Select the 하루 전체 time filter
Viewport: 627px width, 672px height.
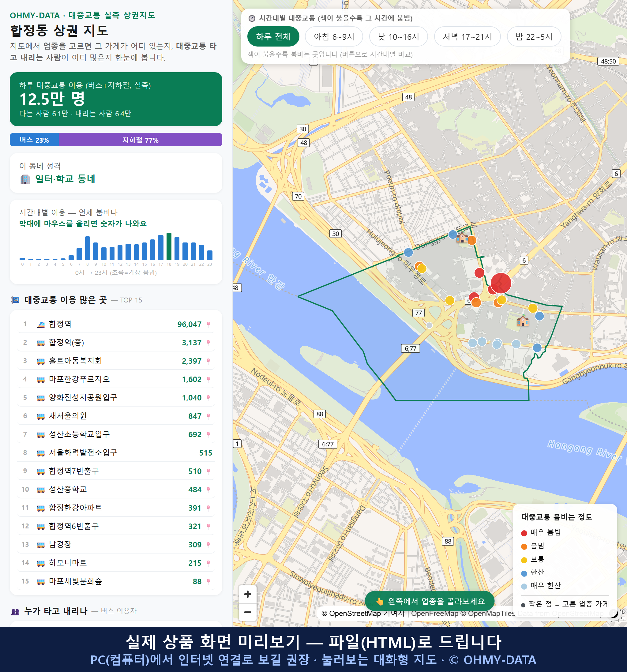[273, 36]
